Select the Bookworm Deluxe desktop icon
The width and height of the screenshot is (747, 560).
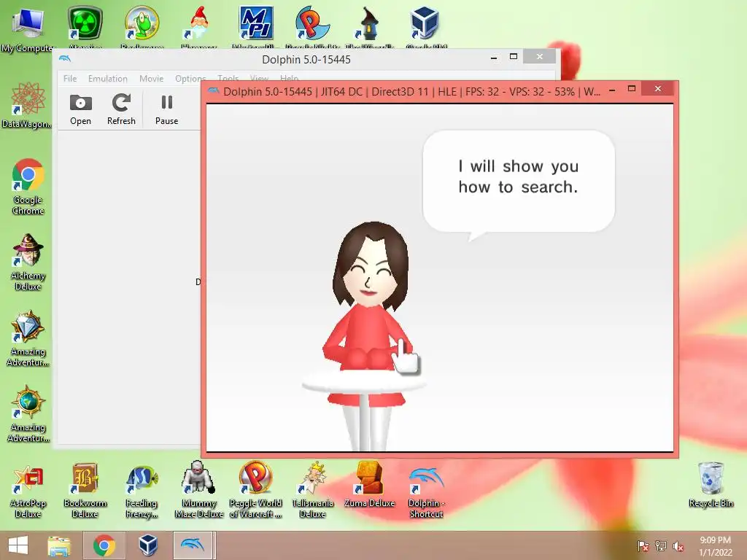click(85, 489)
